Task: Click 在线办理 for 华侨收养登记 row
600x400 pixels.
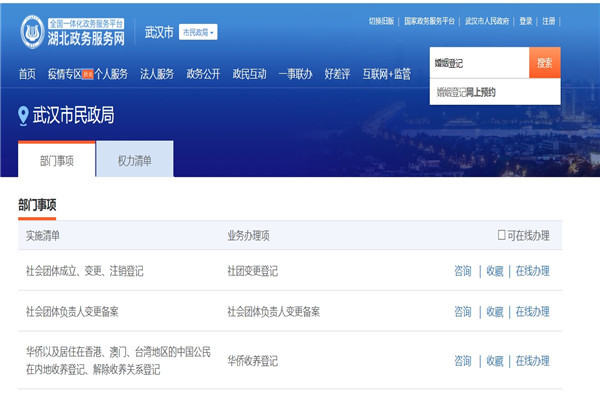Action: (533, 361)
